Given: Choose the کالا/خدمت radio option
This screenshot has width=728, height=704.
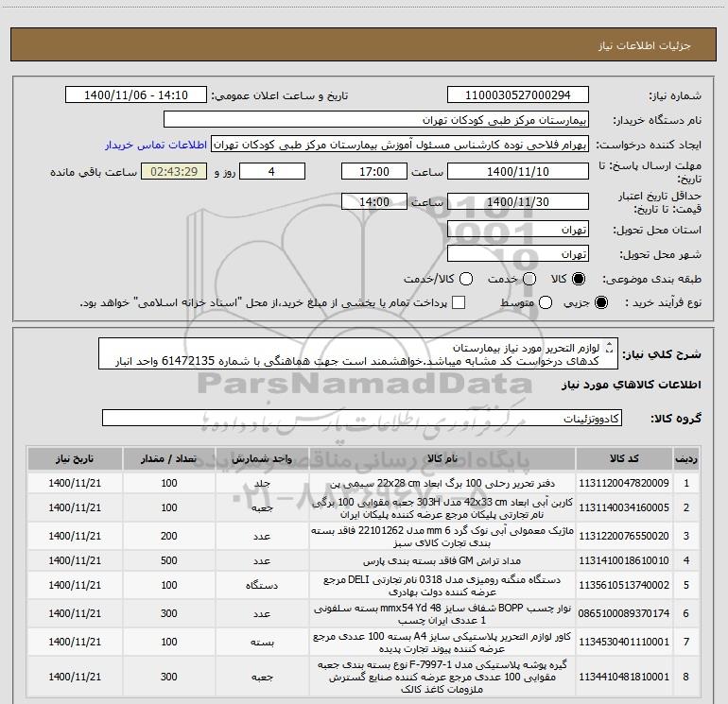Looking at the screenshot, I should [466, 279].
